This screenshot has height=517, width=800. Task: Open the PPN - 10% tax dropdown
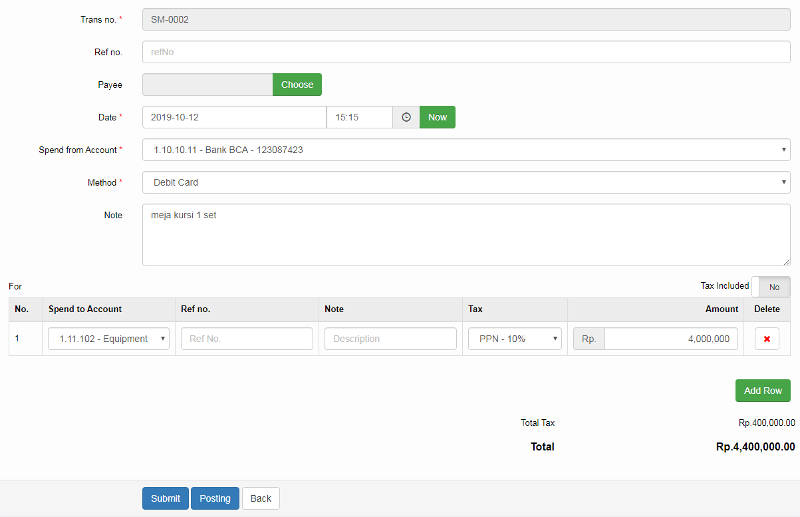(515, 339)
